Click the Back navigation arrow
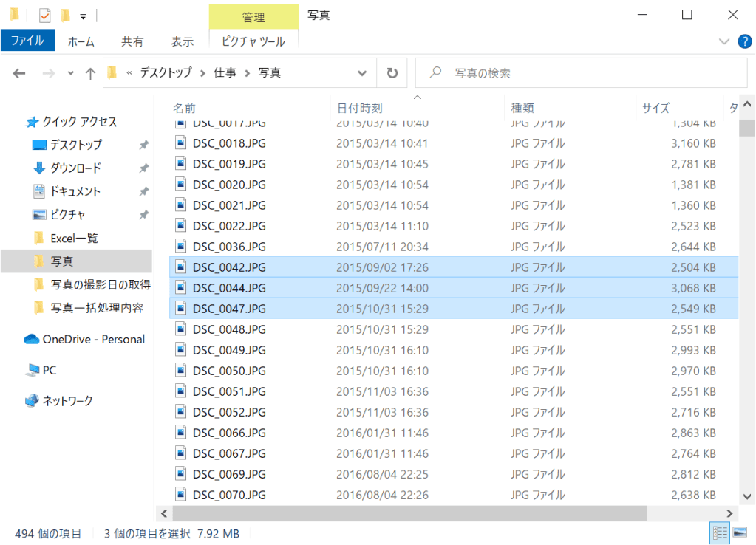This screenshot has width=756, height=545. pos(19,73)
